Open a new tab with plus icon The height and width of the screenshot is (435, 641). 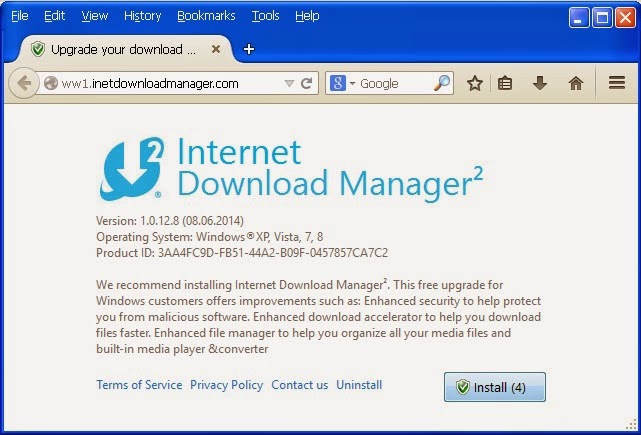coord(249,49)
